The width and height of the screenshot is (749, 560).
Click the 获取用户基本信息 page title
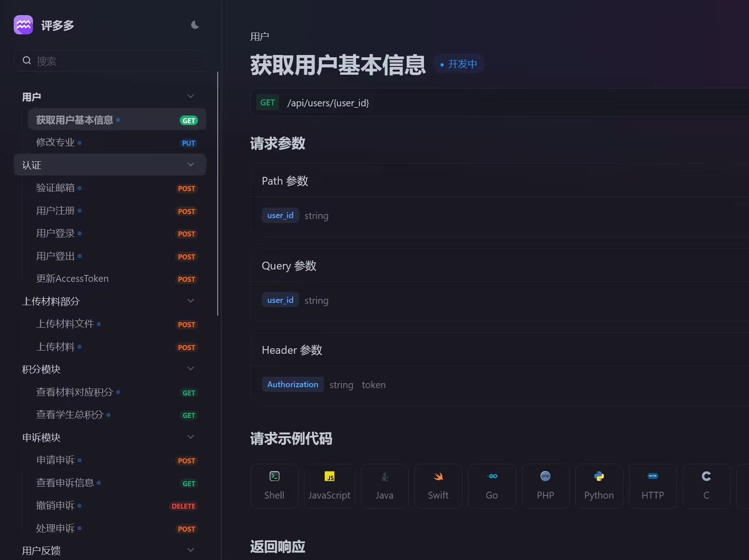coord(338,65)
